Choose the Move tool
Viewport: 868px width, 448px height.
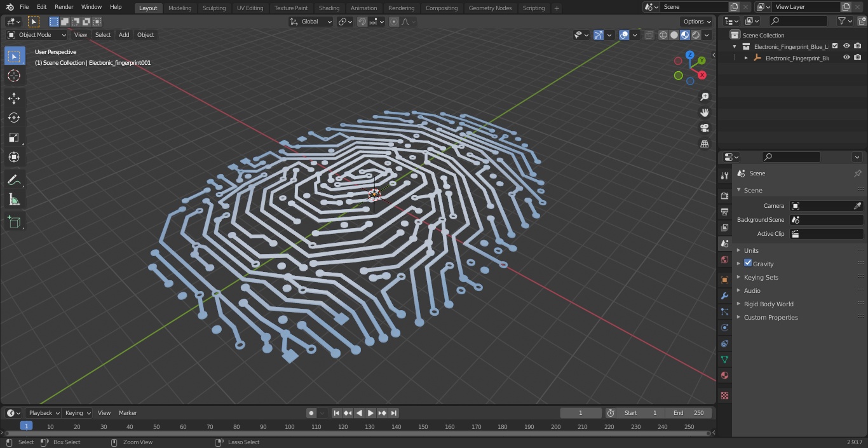[x=14, y=98]
